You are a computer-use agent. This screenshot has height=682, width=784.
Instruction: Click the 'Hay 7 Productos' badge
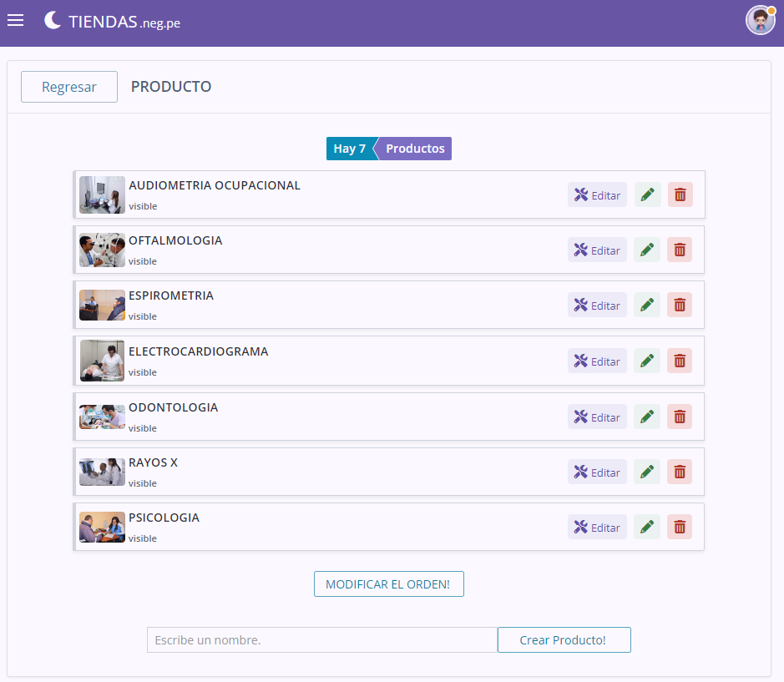pos(388,149)
